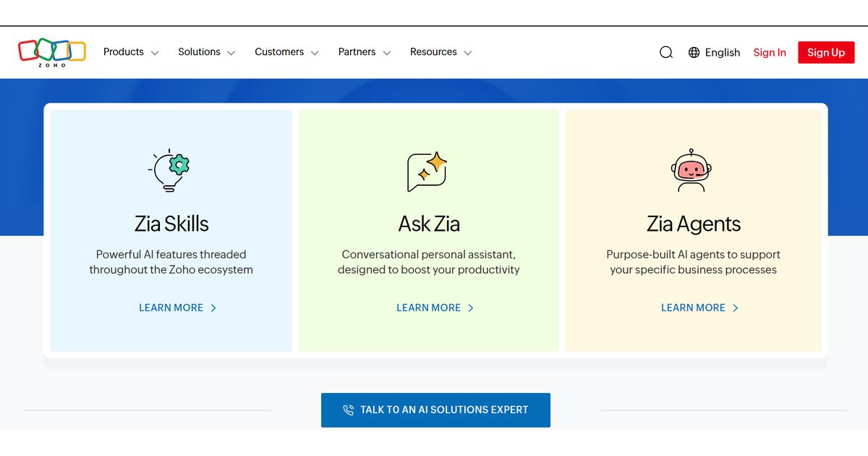Screen dimensions: 868x456
Task: Click 'Powerful AI features threaded' description
Action: (x=171, y=262)
